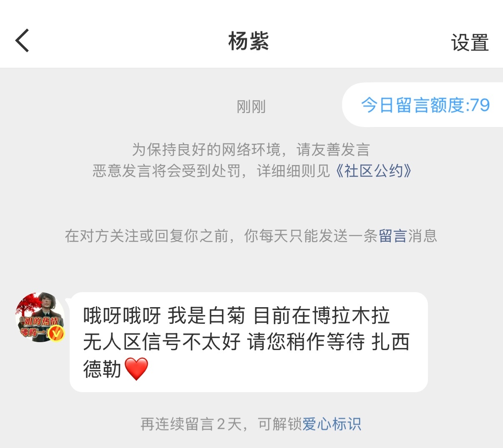Click the blue 留言 link

coord(392,236)
